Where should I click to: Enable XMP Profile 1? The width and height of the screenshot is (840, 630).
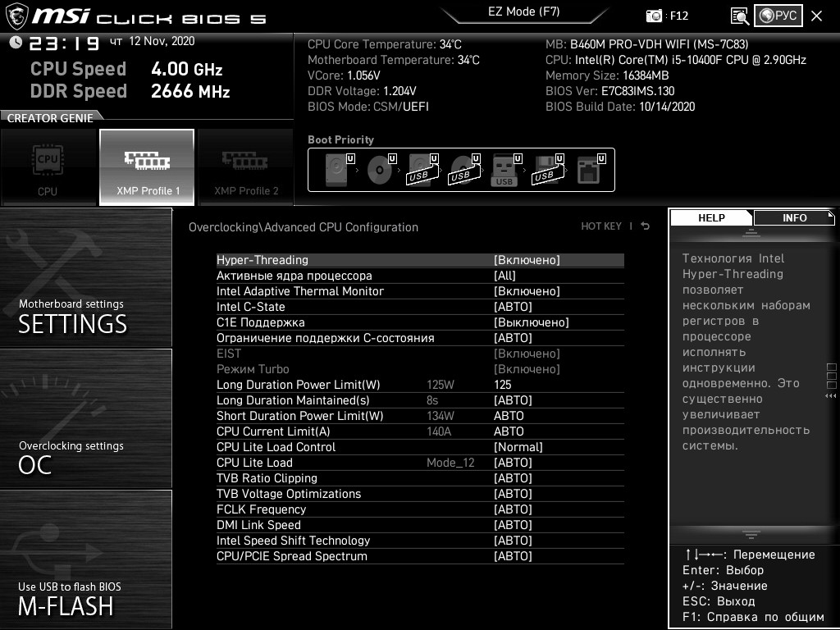click(147, 167)
